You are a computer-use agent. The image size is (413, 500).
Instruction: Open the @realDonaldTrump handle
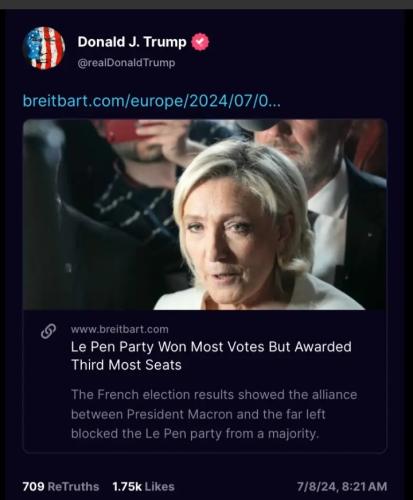(x=126, y=63)
